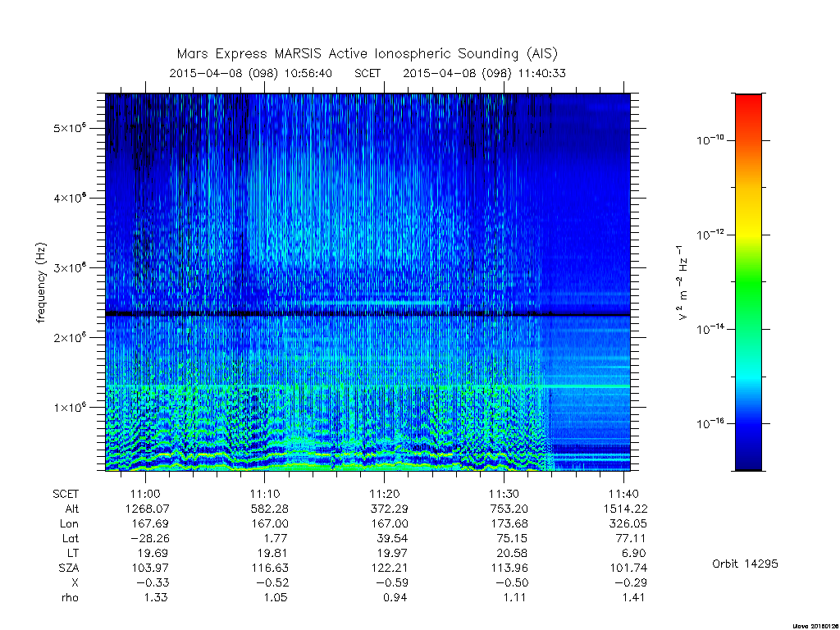Click the altitude value 372.29
This screenshot has height=630, width=840.
coord(390,509)
